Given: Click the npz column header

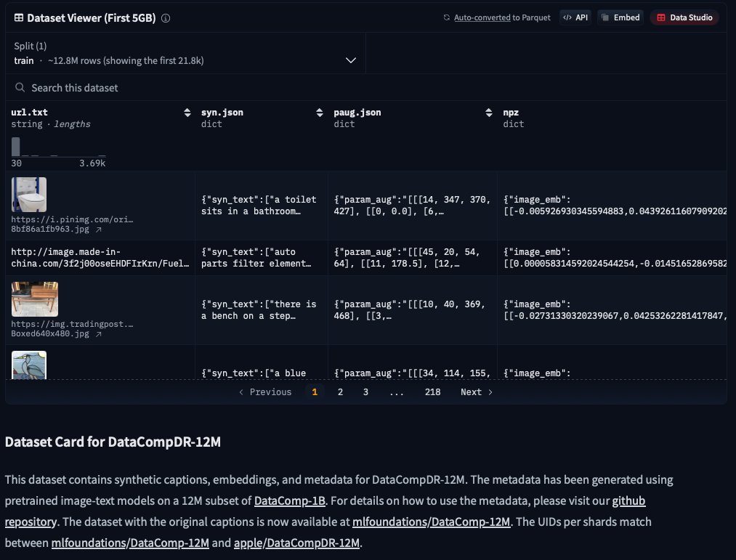Looking at the screenshot, I should click(x=511, y=112).
